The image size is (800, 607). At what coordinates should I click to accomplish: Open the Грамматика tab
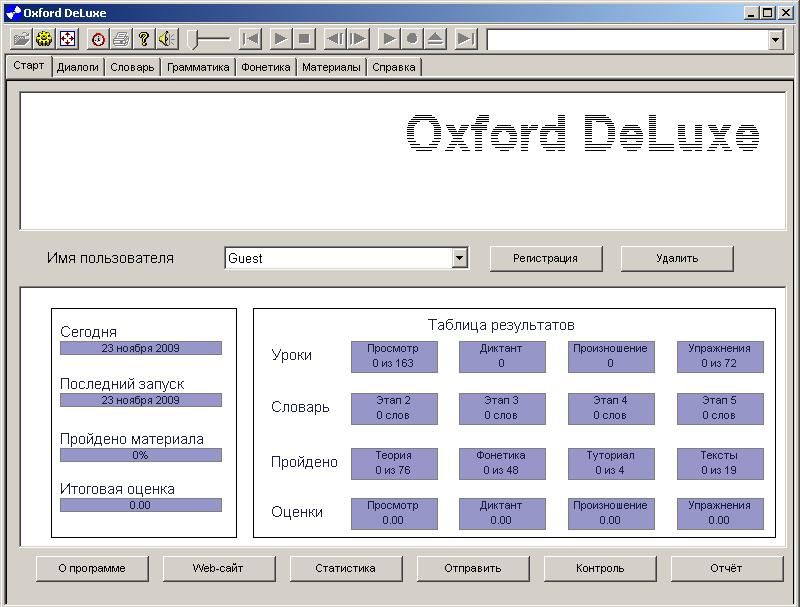click(198, 67)
